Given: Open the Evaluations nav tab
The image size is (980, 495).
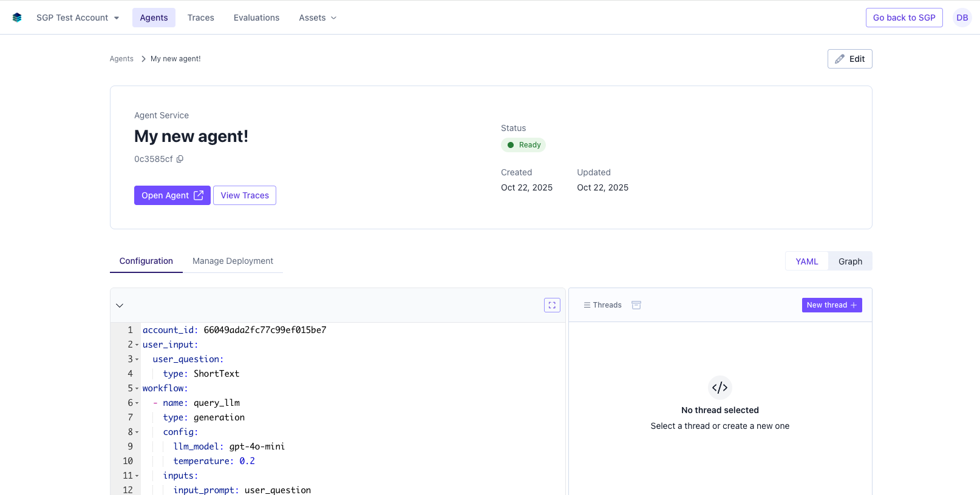Looking at the screenshot, I should (x=256, y=18).
